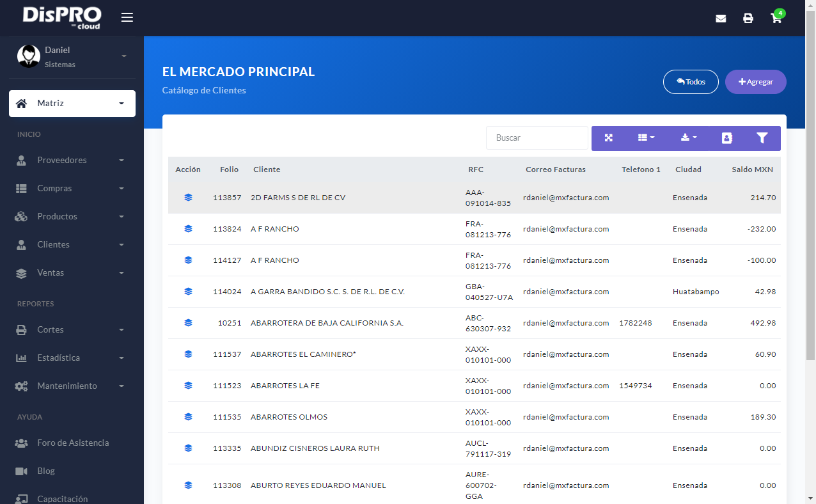The image size is (816, 504).
Task: Open the hamburger menu next to the logo
Action: [127, 17]
